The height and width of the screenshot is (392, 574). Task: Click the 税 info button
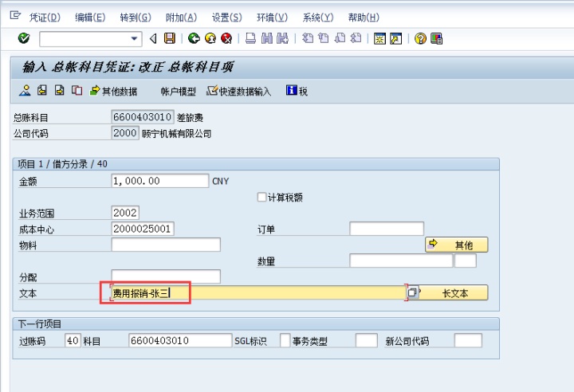tap(297, 91)
